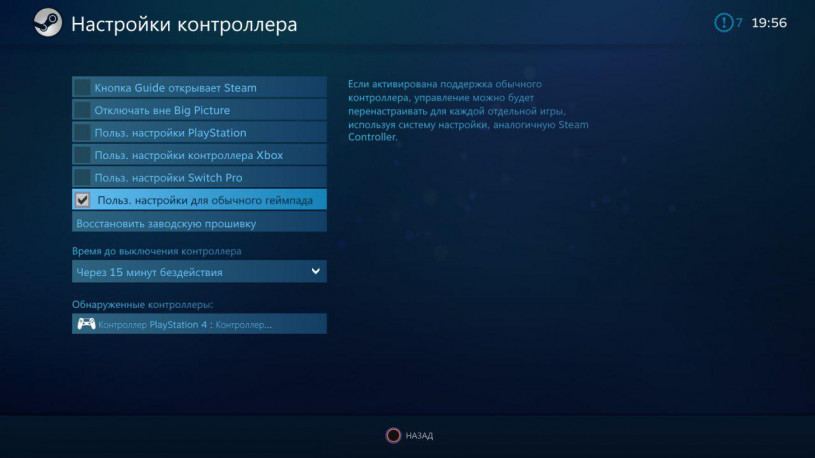The image size is (815, 458).
Task: Uncheck "Польз. настройки для обычного геймпада"
Action: click(x=83, y=200)
